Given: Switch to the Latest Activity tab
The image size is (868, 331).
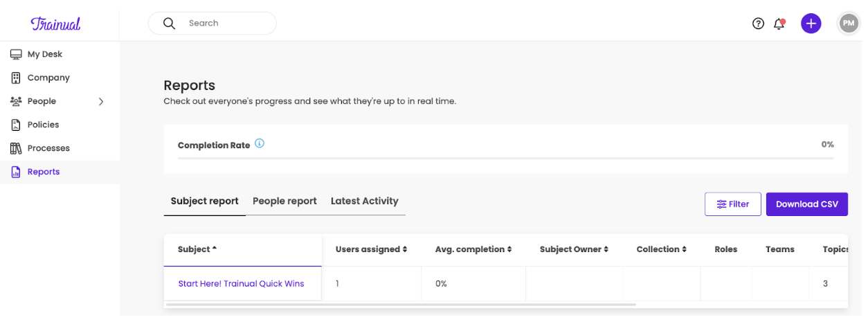Looking at the screenshot, I should click(x=364, y=201).
